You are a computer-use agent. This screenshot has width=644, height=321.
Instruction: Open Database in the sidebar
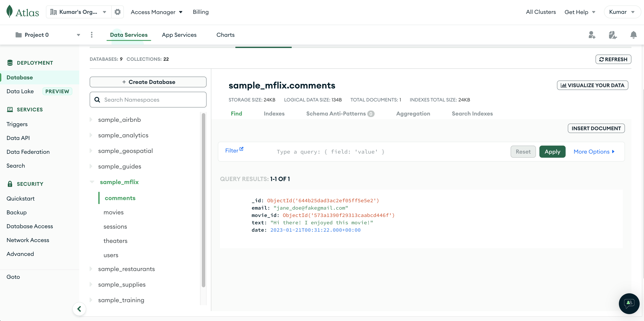pyautogui.click(x=39, y=77)
